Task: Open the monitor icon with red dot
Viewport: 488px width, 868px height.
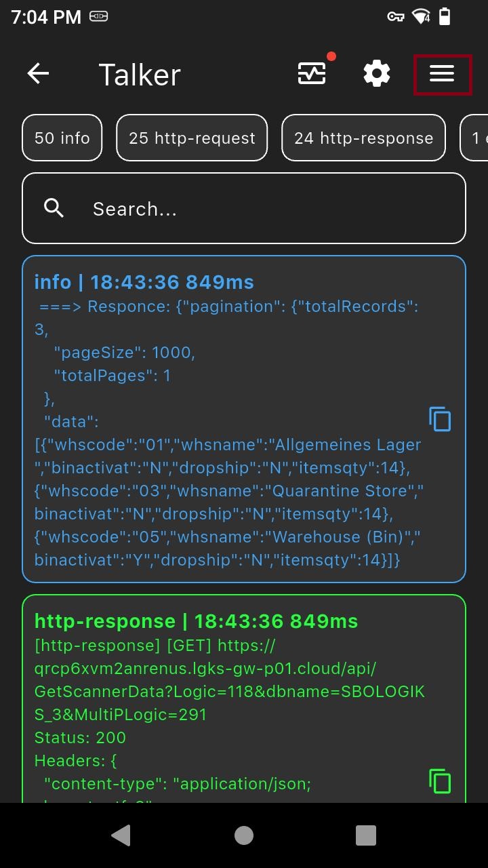Action: click(x=312, y=73)
